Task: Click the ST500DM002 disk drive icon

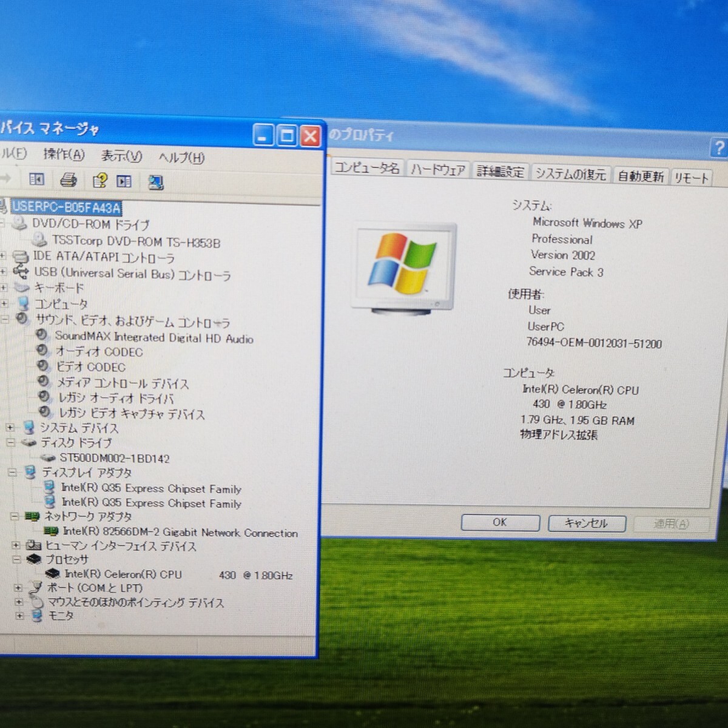Action: pos(49,458)
